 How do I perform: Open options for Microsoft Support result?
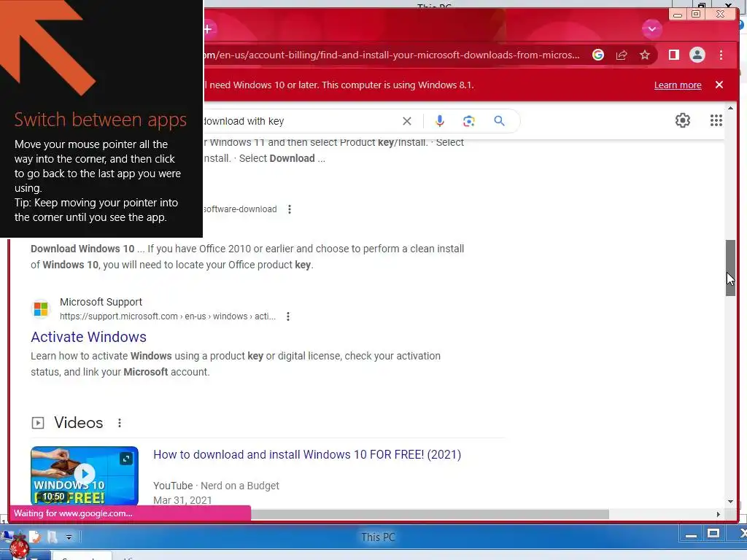[288, 316]
